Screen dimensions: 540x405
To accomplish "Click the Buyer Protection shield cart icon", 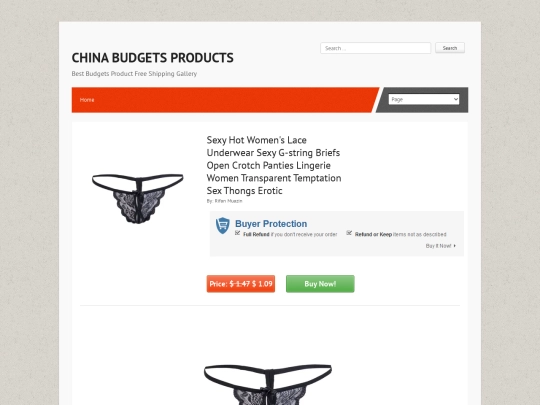I will click(x=222, y=226).
